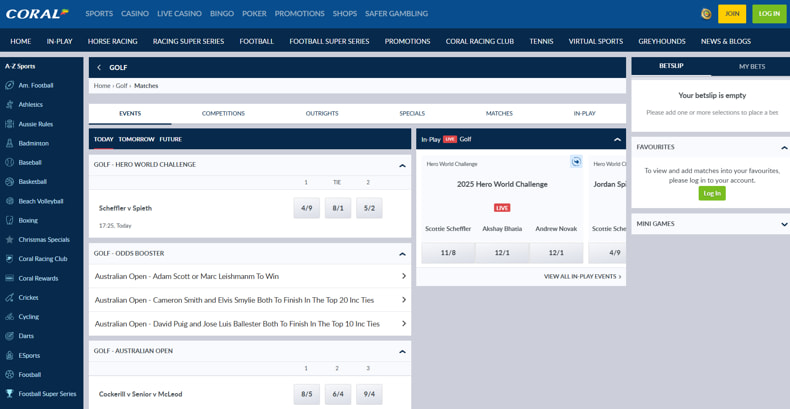Select the Future day filter
The height and width of the screenshot is (409, 790).
[171, 140]
